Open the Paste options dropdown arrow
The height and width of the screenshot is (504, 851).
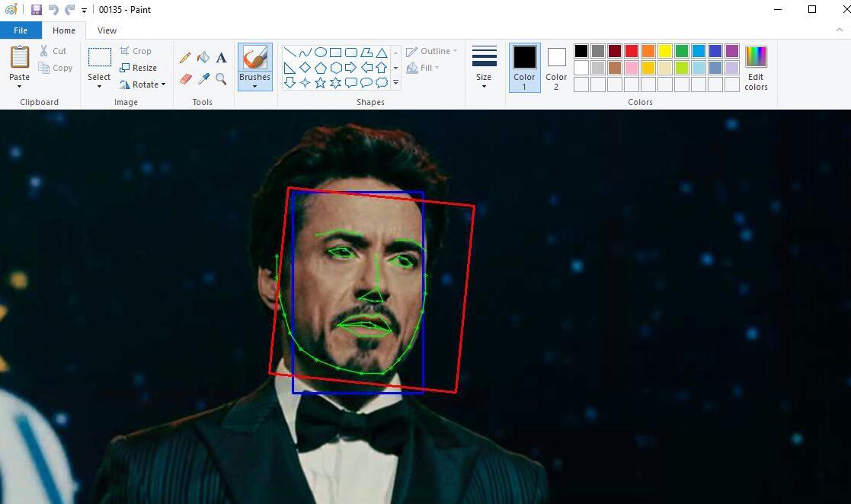pyautogui.click(x=20, y=86)
